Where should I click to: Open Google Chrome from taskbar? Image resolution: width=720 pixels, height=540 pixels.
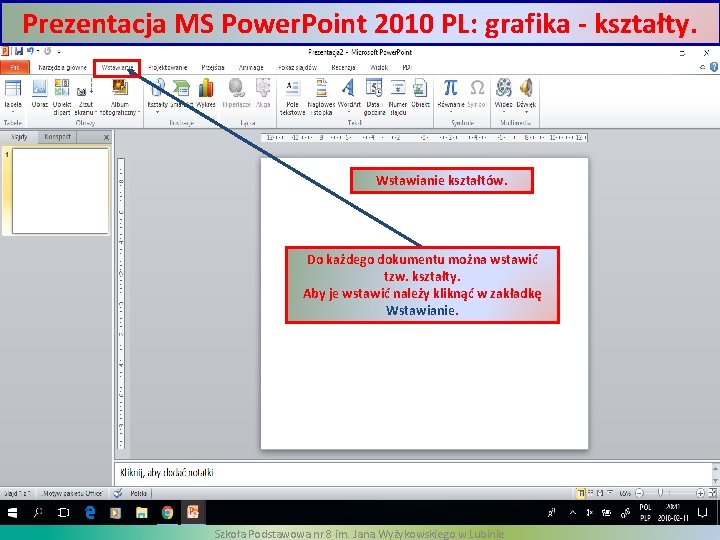coord(167,513)
